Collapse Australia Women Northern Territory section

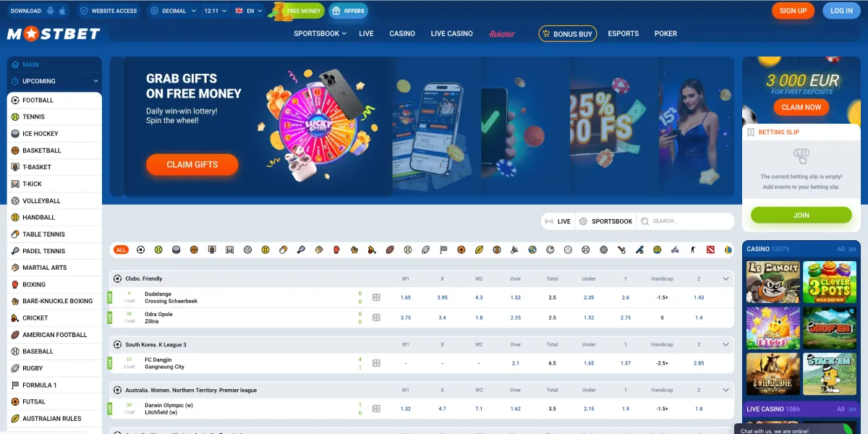726,390
